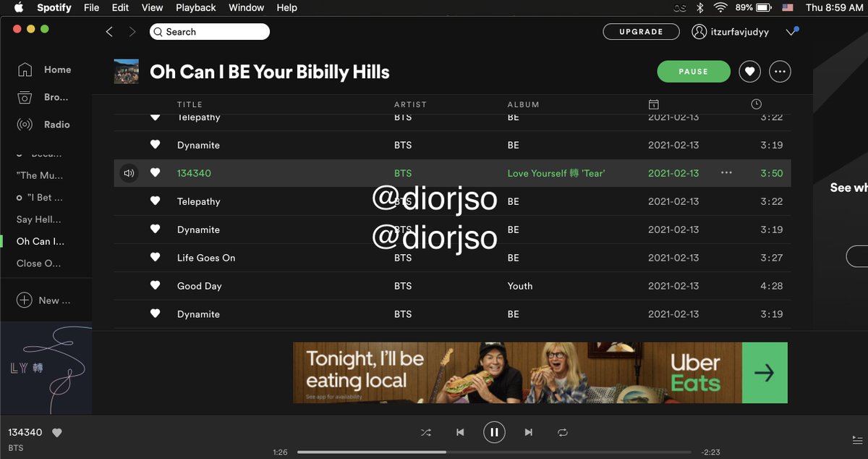The height and width of the screenshot is (459, 868).
Task: Open the View menu
Action: point(152,7)
